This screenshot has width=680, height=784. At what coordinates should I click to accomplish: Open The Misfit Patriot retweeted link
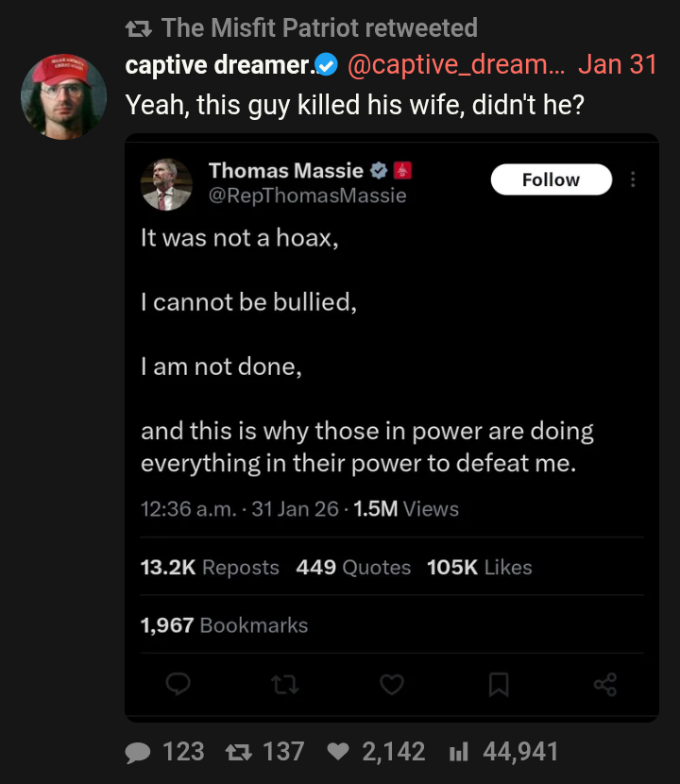pos(319,27)
